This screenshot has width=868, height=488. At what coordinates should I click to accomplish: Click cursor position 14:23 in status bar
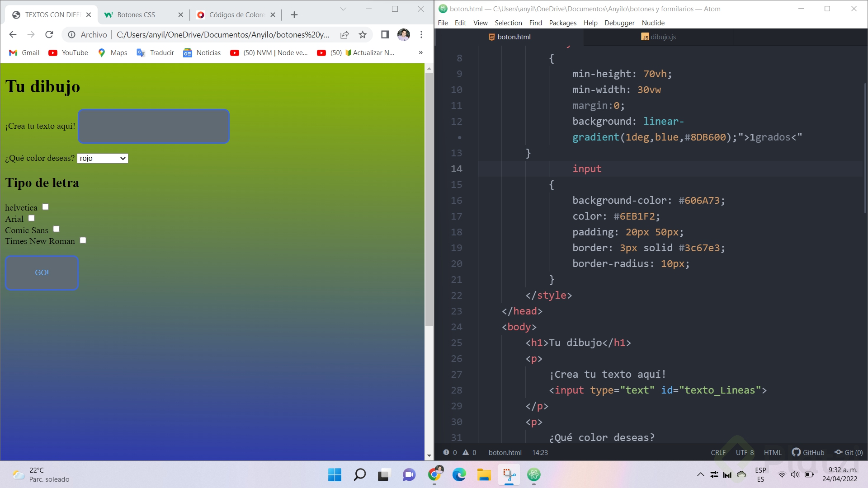[x=540, y=452]
